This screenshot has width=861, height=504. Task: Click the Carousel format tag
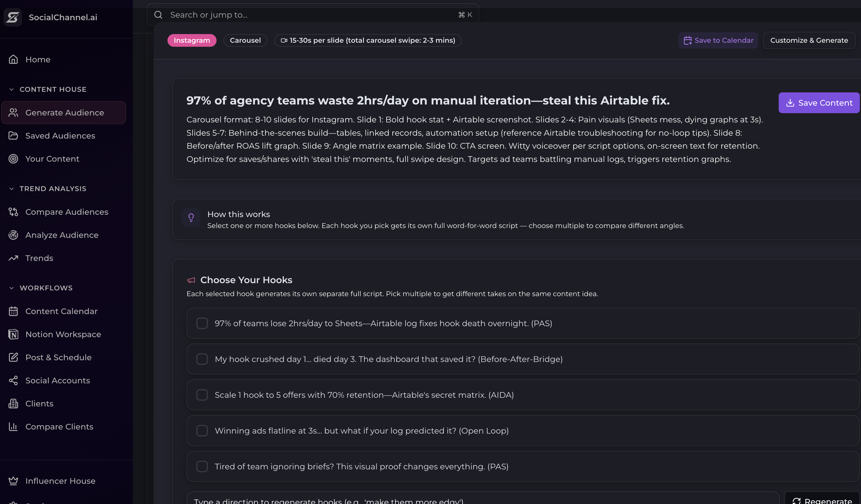[245, 40]
